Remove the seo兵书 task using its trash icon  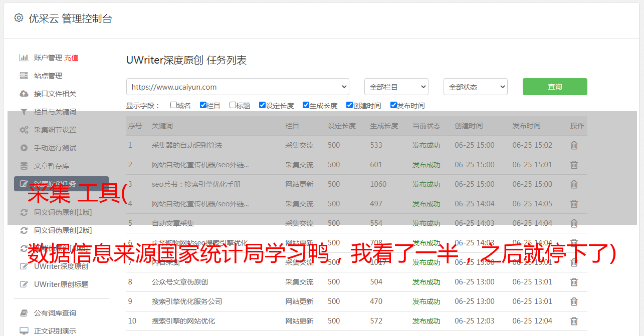574,184
